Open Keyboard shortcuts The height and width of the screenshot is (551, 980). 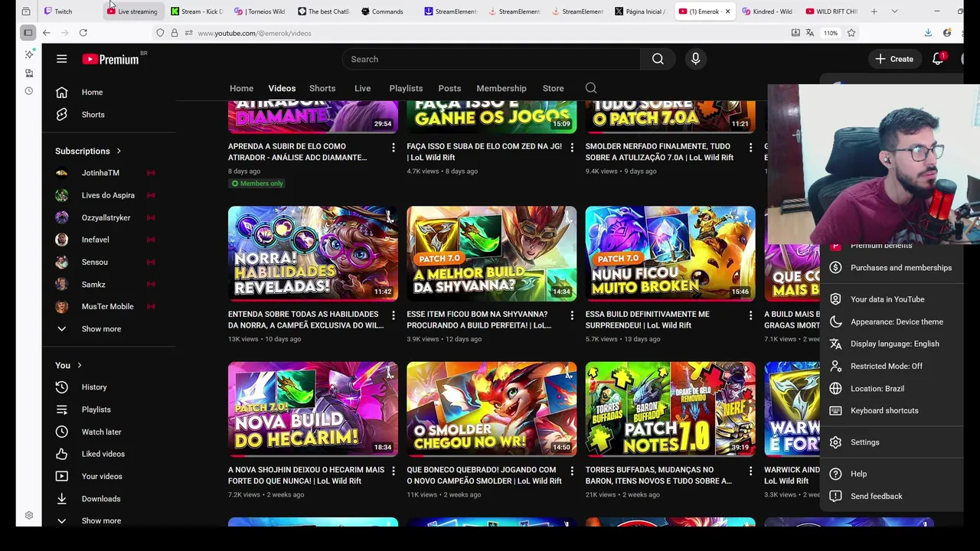891,410
